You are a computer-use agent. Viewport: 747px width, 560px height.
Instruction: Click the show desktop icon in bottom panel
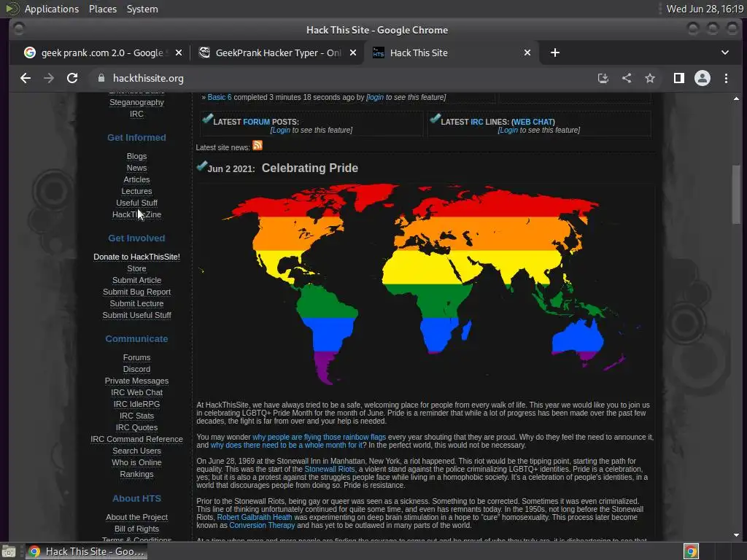point(9,552)
